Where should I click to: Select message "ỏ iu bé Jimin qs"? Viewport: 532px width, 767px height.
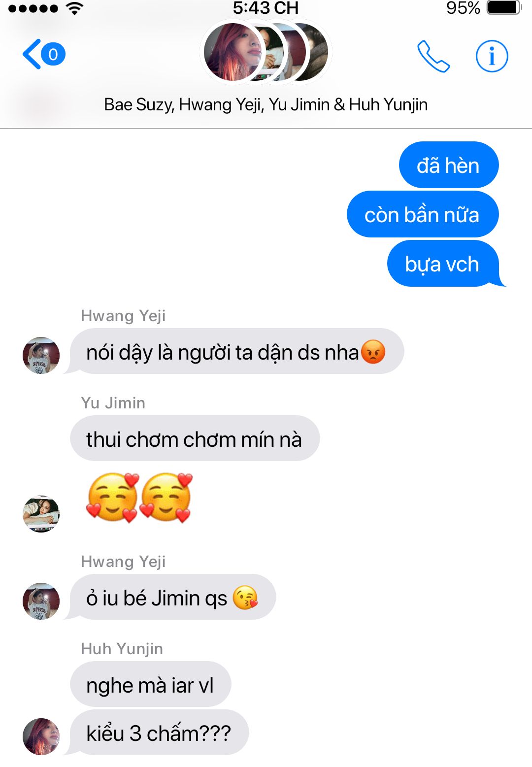pyautogui.click(x=173, y=597)
